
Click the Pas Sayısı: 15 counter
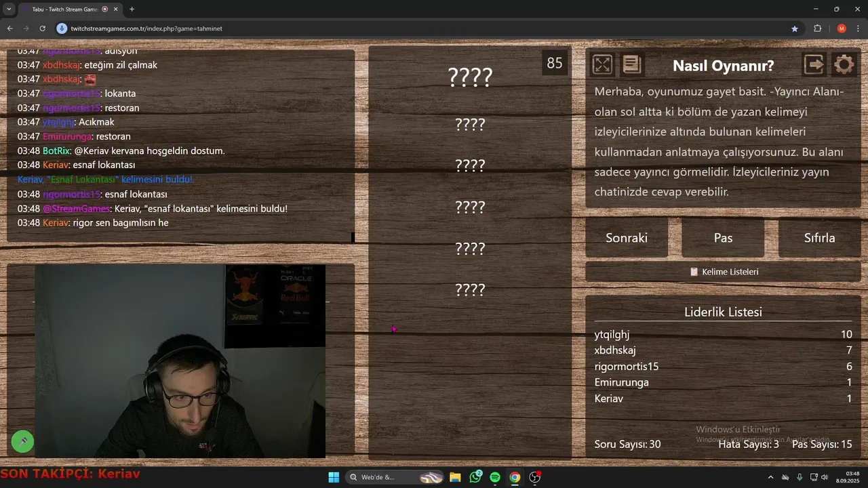[x=822, y=445]
